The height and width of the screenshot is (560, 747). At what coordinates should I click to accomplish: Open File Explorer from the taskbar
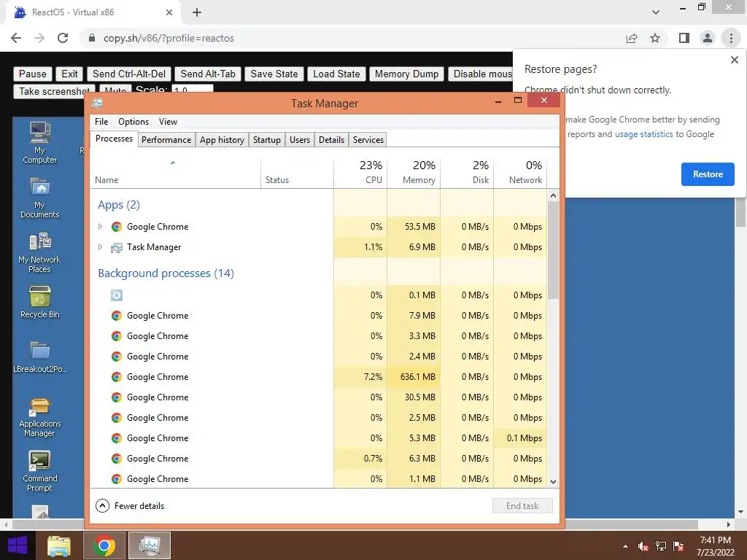59,545
